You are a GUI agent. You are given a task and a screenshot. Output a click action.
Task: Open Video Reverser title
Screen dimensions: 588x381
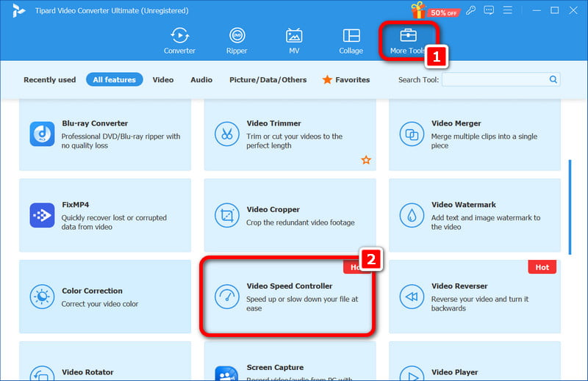[459, 286]
